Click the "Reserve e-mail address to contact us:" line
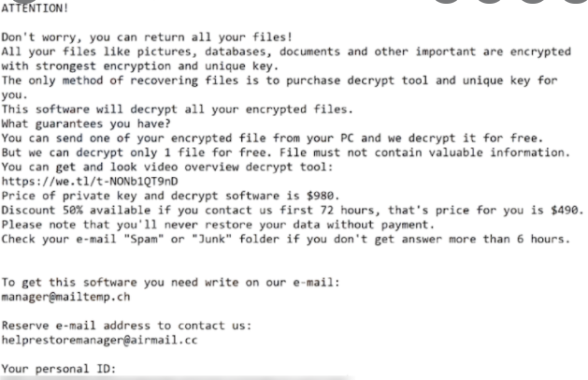588x380 pixels. 125,324
